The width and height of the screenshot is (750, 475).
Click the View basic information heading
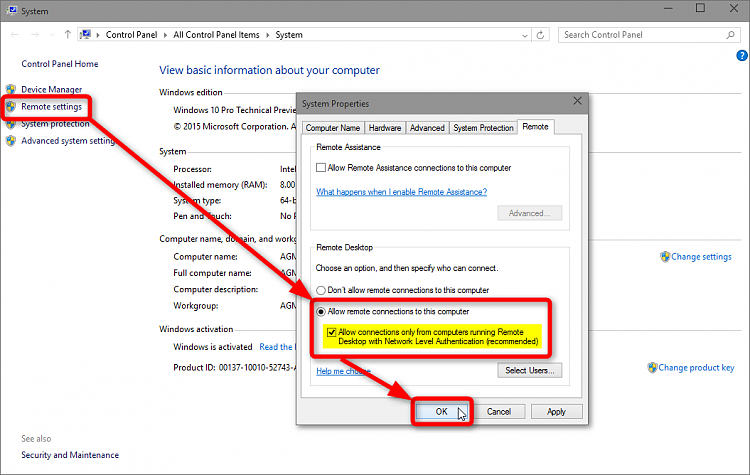(x=269, y=70)
